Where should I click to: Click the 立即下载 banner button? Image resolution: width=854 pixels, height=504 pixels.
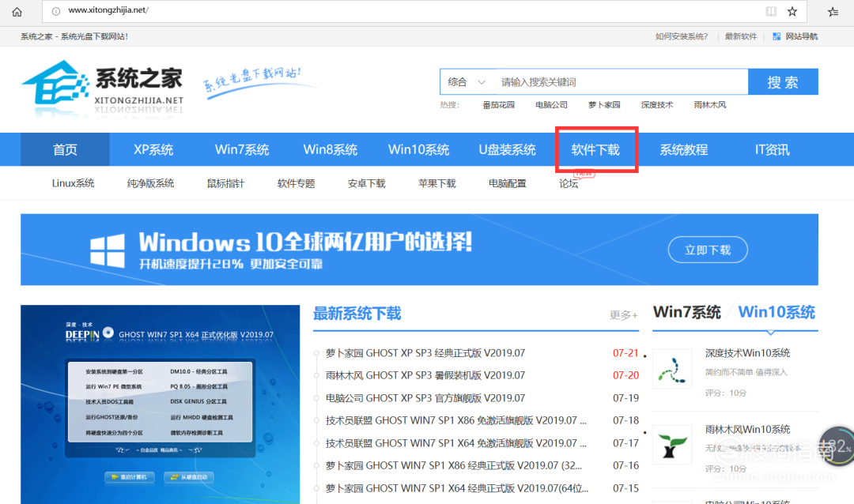pos(708,250)
